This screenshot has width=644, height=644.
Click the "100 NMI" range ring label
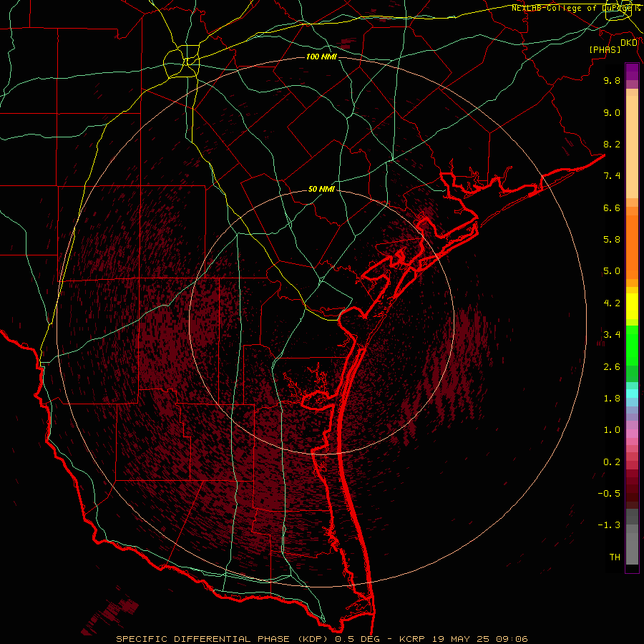pyautogui.click(x=321, y=57)
